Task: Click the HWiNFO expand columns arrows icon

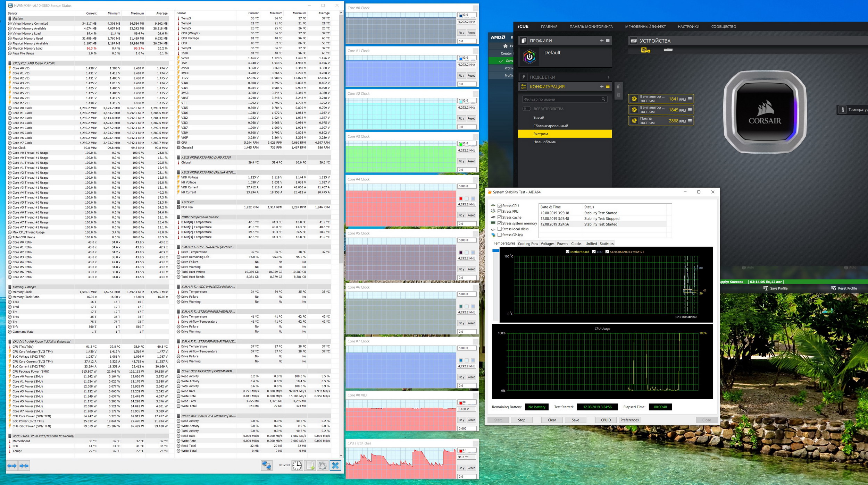Action: [x=12, y=466]
